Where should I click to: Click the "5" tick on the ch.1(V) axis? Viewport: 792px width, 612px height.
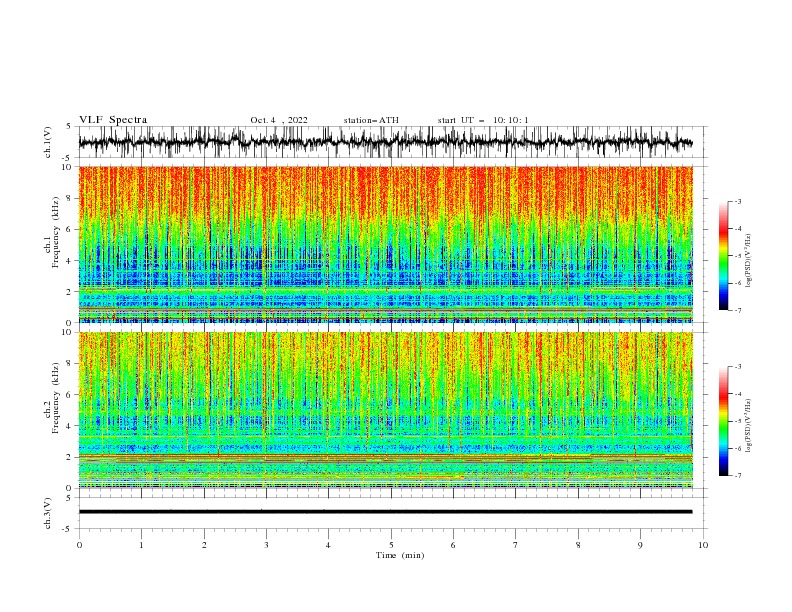69,126
